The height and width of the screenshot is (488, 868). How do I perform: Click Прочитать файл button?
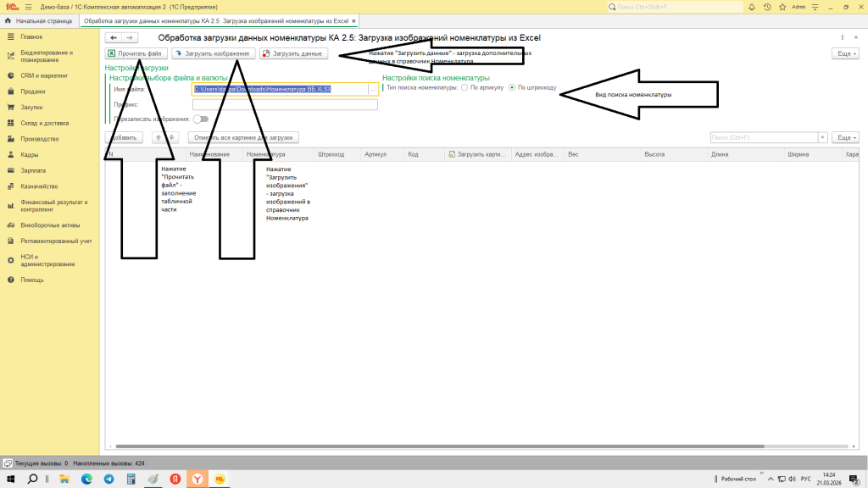pos(136,53)
